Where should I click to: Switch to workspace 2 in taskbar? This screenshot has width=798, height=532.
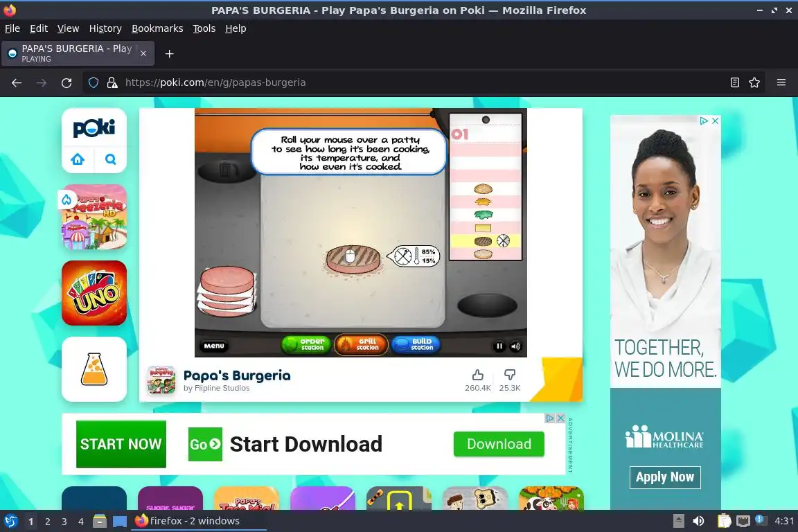coord(47,522)
